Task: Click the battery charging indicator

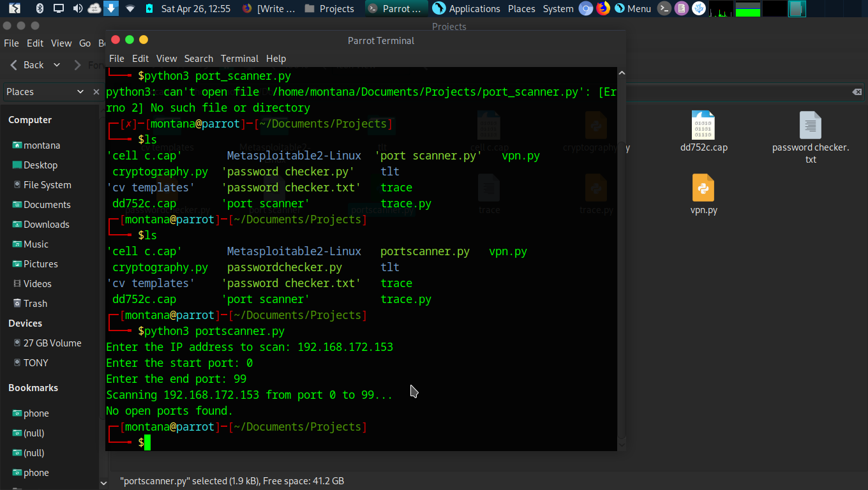Action: pyautogui.click(x=149, y=8)
